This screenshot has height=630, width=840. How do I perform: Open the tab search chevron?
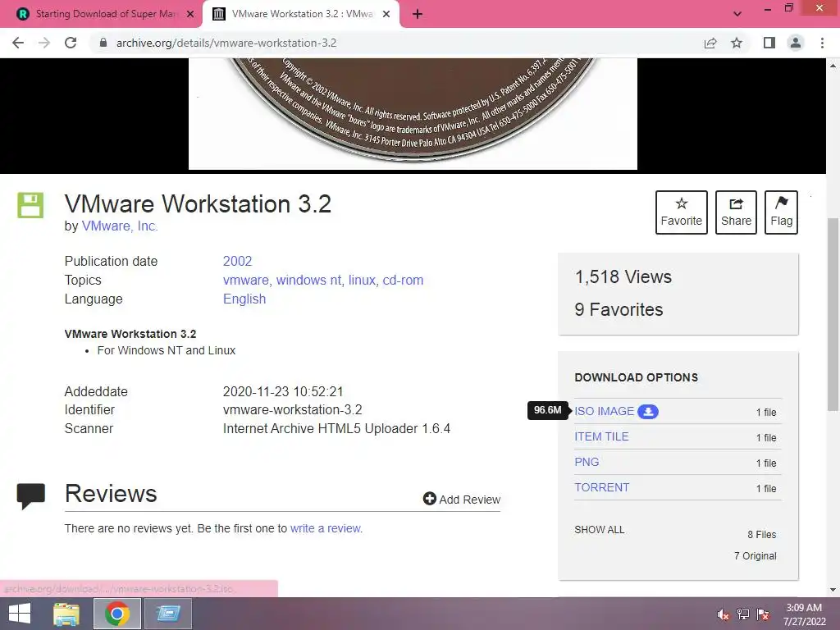click(x=737, y=14)
